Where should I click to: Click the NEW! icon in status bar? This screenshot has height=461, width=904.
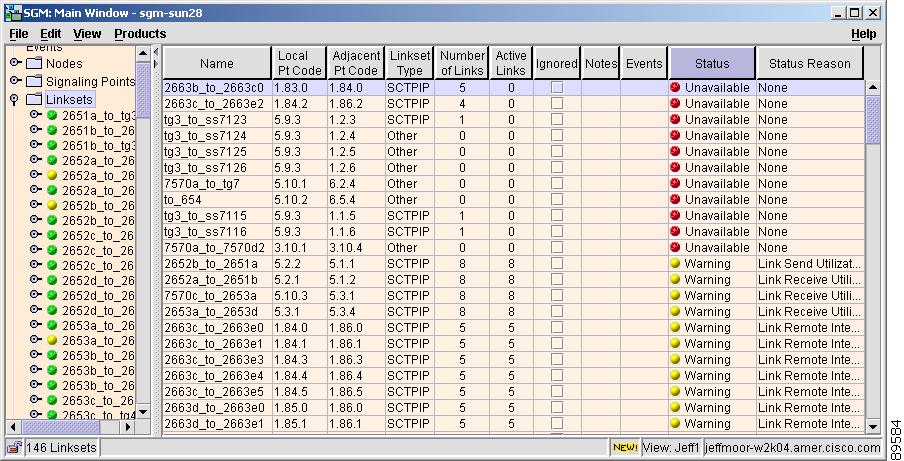pos(624,447)
